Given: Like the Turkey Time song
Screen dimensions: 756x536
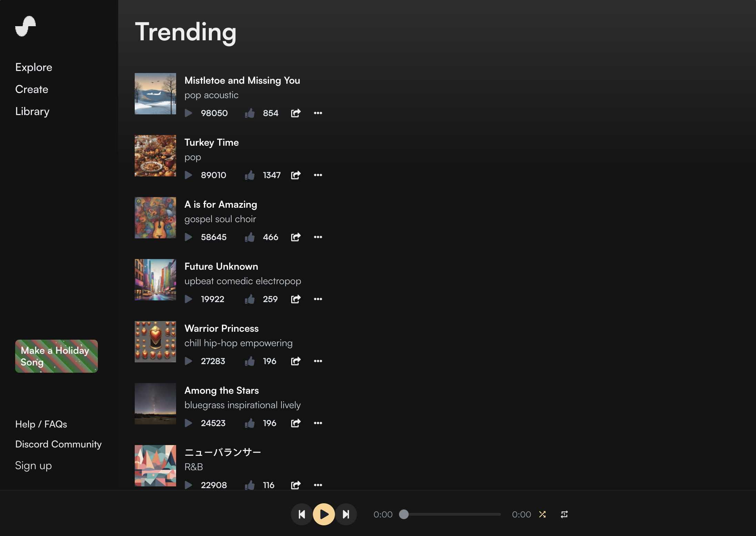Looking at the screenshot, I should pos(250,175).
